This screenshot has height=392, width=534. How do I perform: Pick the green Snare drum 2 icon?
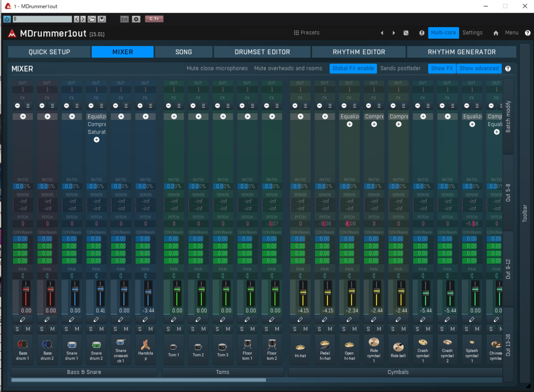tap(96, 345)
